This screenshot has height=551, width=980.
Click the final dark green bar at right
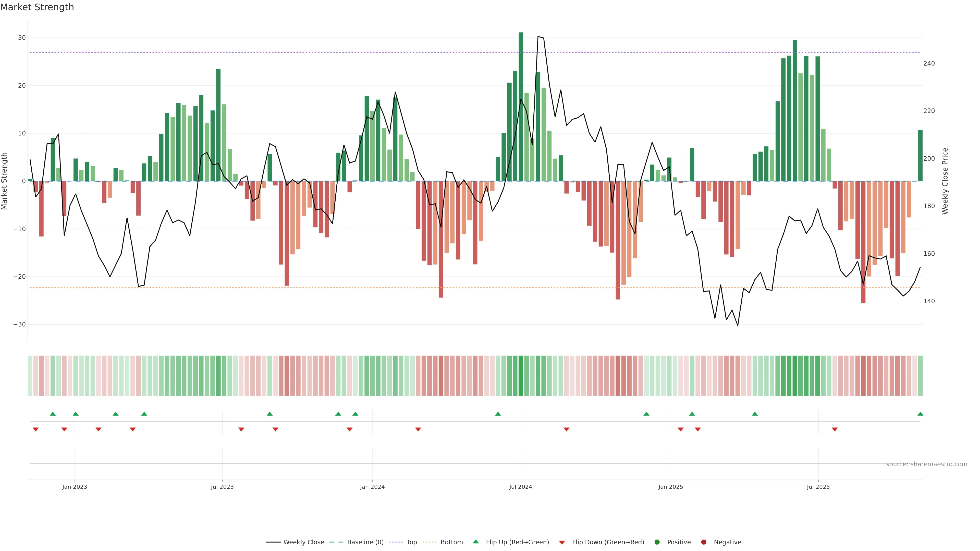(x=920, y=155)
